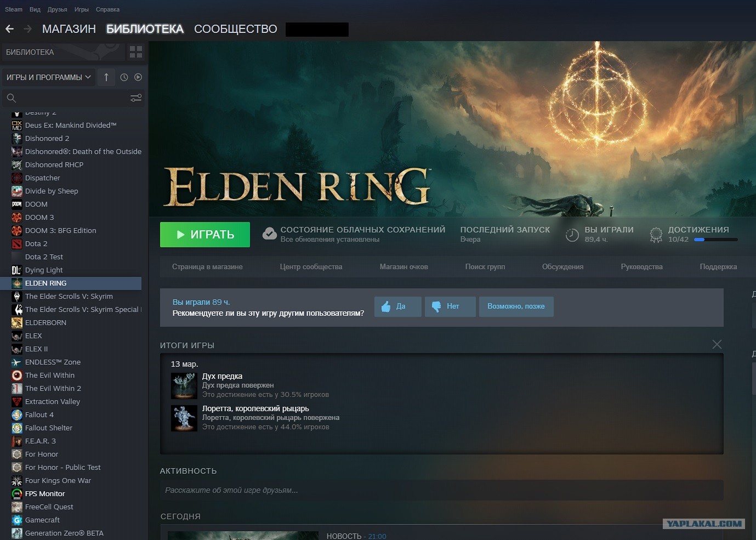
Task: Click the library search magnifier icon
Action: click(x=11, y=98)
